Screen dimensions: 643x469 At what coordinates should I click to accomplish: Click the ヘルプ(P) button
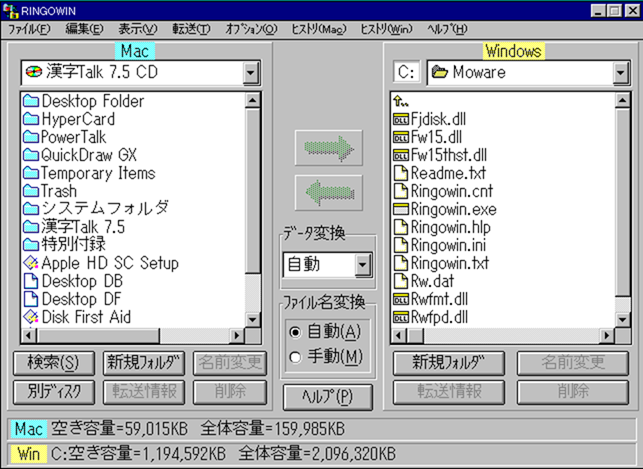tap(327, 396)
